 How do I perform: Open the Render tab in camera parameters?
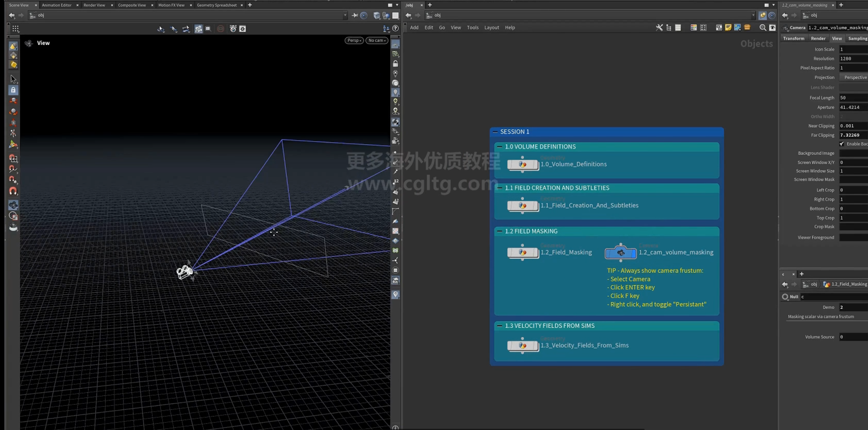(x=818, y=38)
